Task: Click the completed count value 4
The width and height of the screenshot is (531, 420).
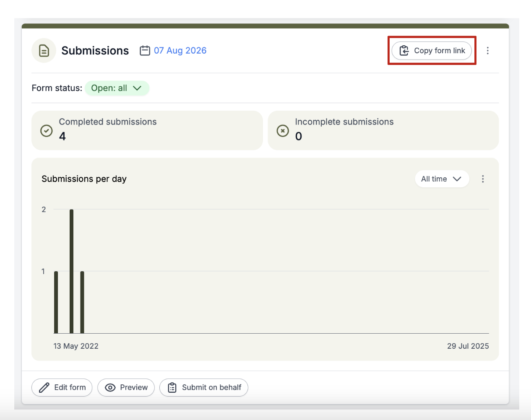Action: click(62, 136)
